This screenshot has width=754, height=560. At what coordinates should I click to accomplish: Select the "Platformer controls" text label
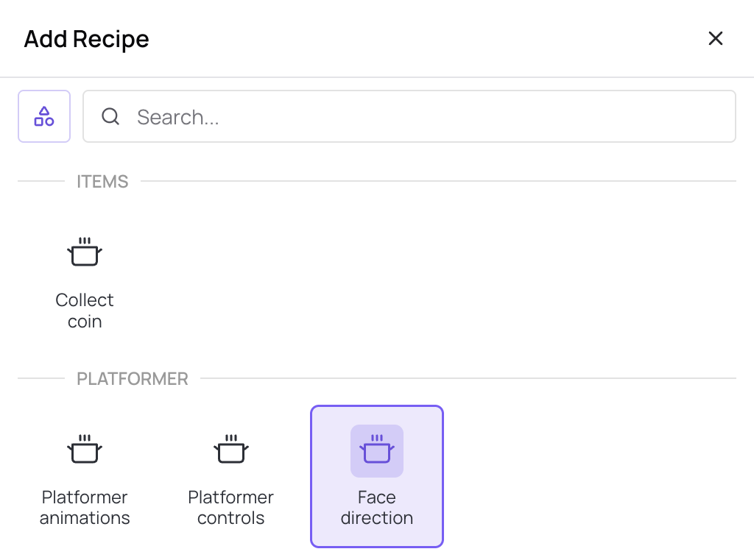tap(230, 508)
